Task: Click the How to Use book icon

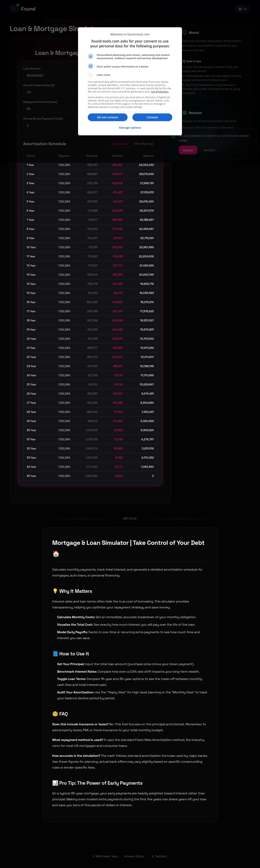Action: click(x=184, y=61)
